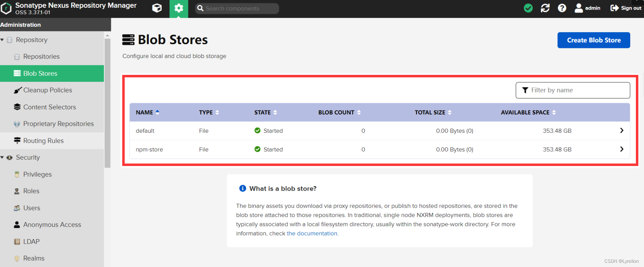Click the Search components field

pyautogui.click(x=237, y=8)
